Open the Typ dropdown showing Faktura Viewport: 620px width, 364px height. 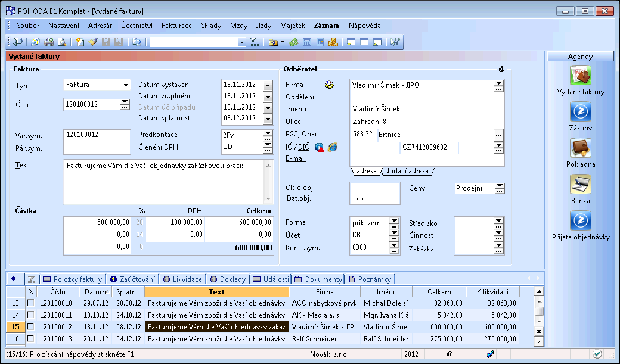tap(126, 85)
